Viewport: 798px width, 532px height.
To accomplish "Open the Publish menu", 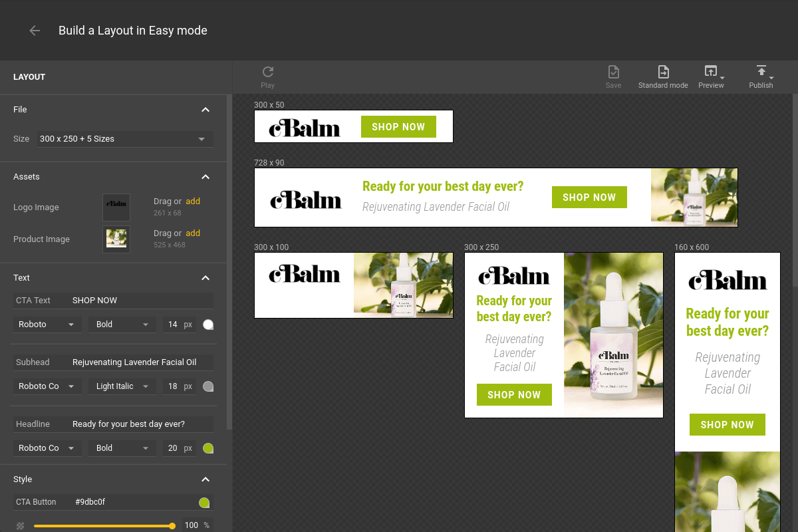I will click(x=761, y=77).
